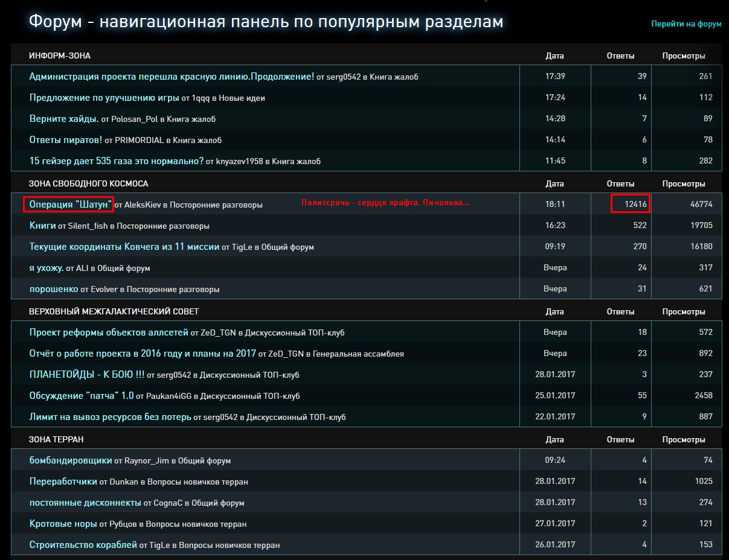This screenshot has width=729, height=560.
Task: Open 'Лимит на вывоз ресурсов без потерь'
Action: [110, 417]
